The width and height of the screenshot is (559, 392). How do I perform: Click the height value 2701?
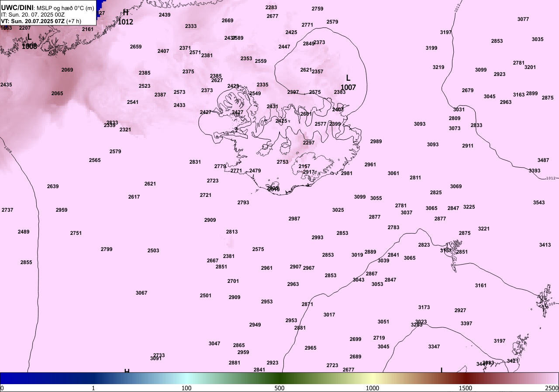point(233,281)
